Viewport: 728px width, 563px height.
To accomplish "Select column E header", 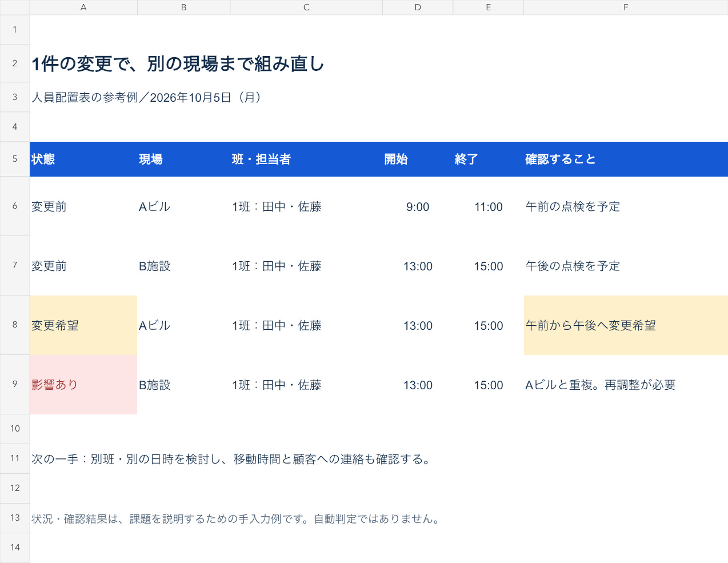I will tap(489, 7).
